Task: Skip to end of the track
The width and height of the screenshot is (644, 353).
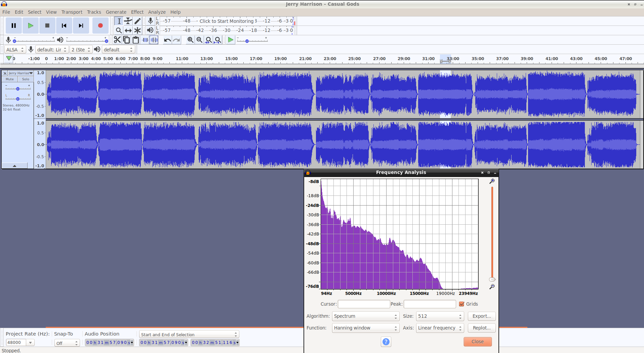Action: point(81,26)
